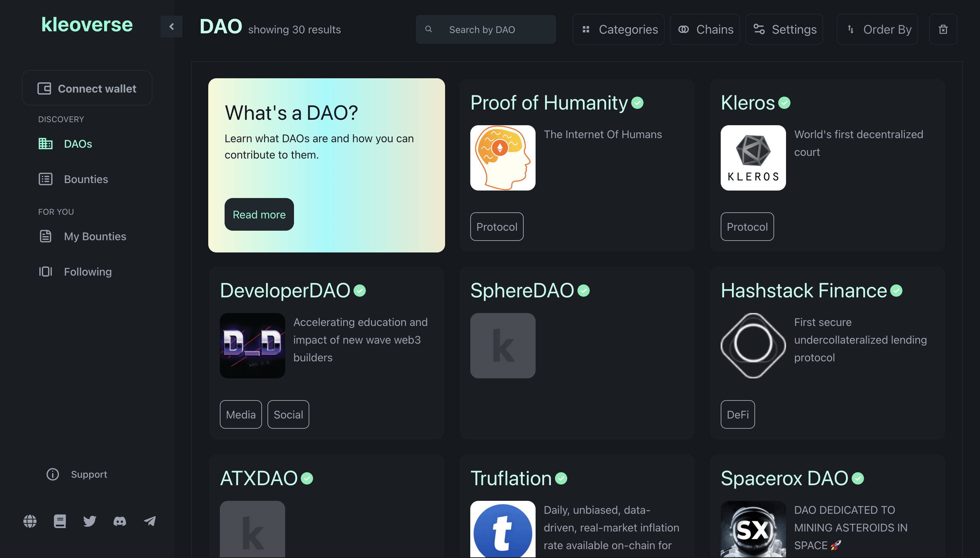Collapse the sidebar with chevron arrow

point(171,27)
